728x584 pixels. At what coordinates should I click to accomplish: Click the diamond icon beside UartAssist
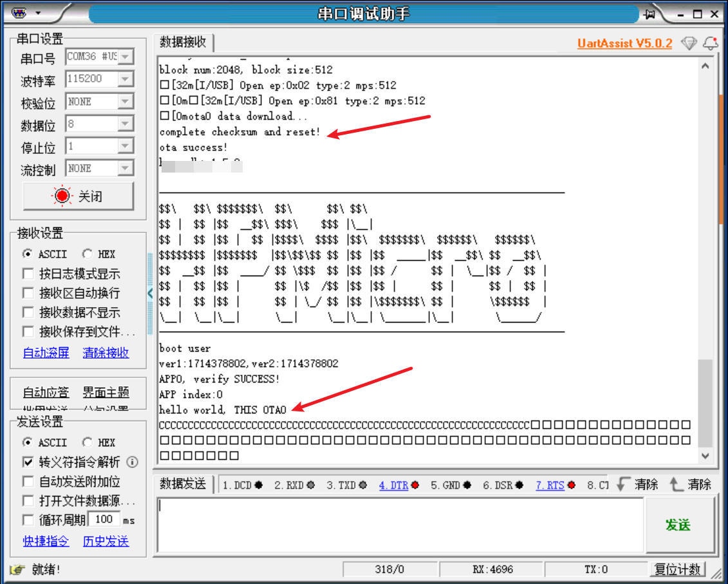pos(689,43)
